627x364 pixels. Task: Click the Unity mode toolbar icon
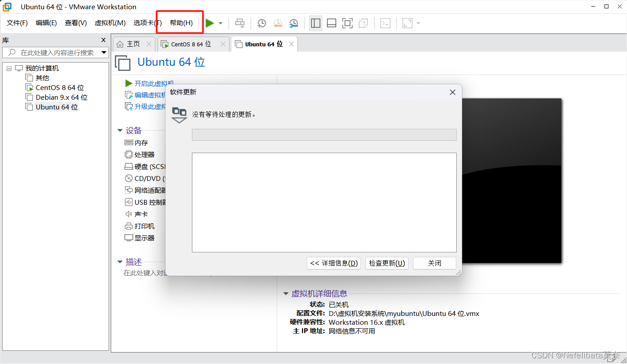(x=363, y=23)
